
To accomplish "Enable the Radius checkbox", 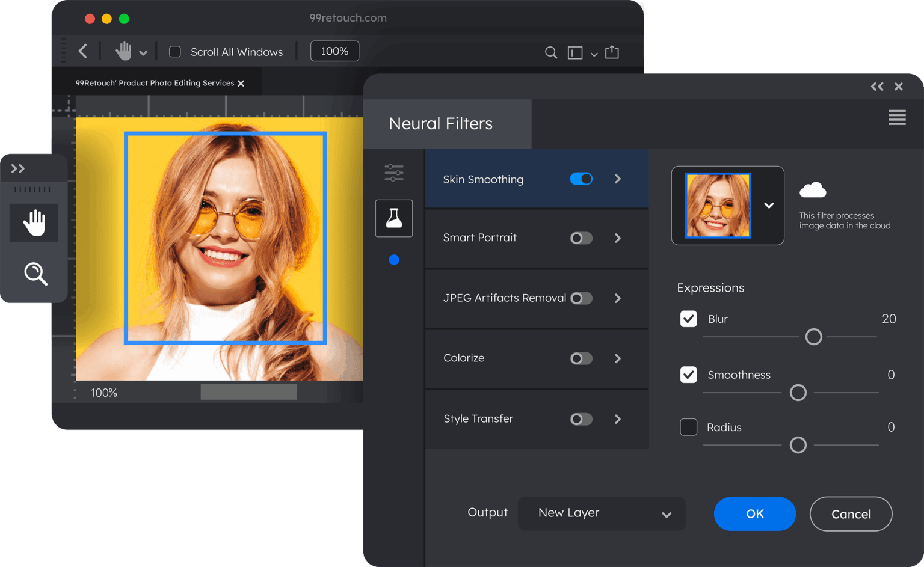I will [688, 428].
